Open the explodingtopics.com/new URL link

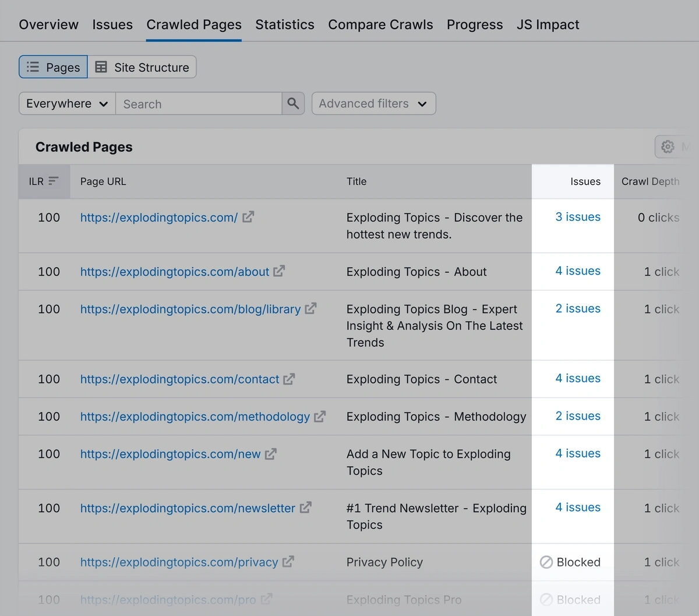171,454
